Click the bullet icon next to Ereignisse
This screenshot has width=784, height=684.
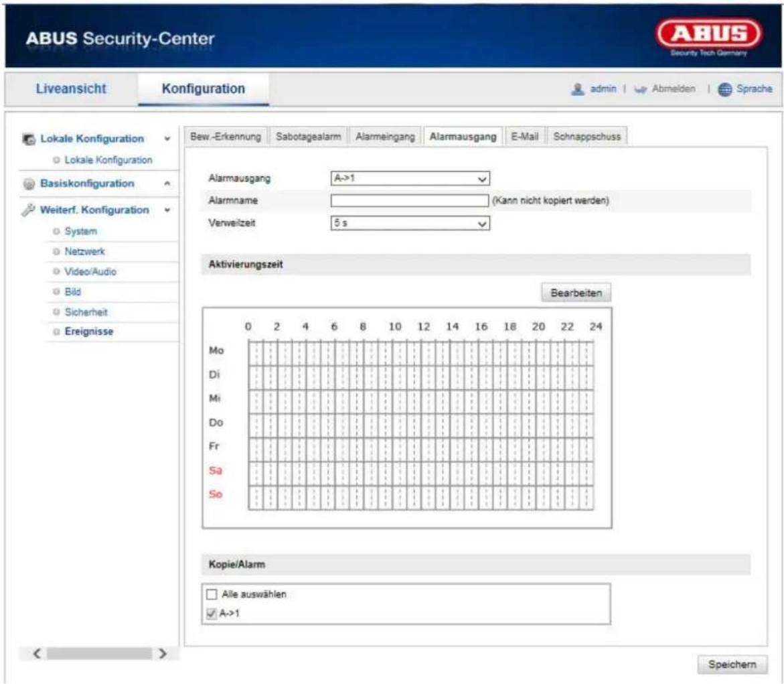coord(56,331)
